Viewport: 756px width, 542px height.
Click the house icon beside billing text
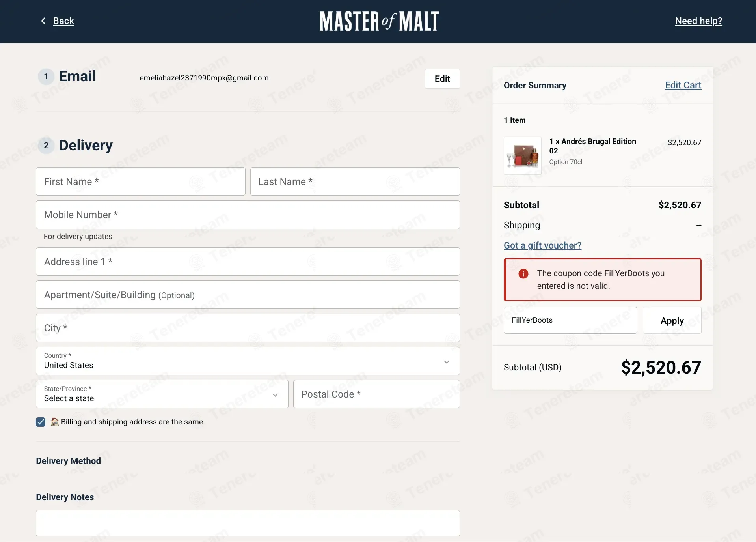(x=55, y=422)
